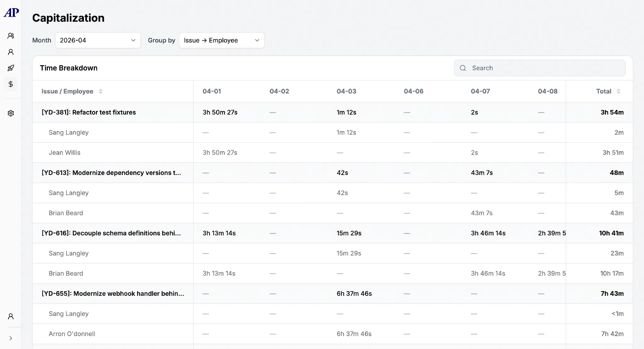Select the YD-655 Modernize webhook handler row
Screen dimensions: 644x349
[x=333, y=294]
